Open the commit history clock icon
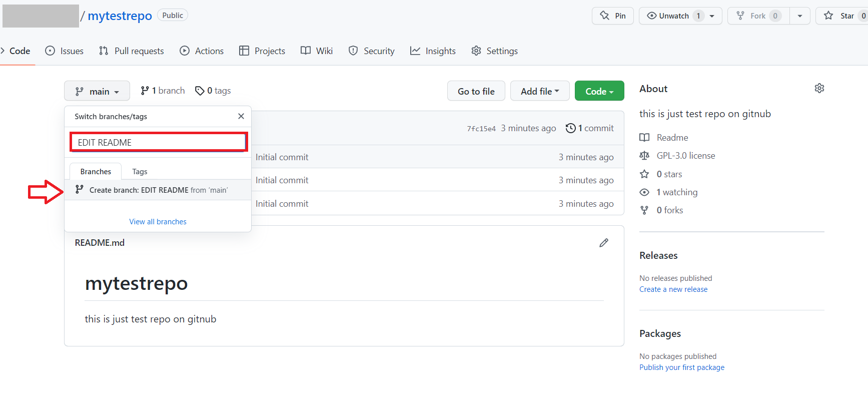Image resolution: width=868 pixels, height=396 pixels. tap(570, 128)
